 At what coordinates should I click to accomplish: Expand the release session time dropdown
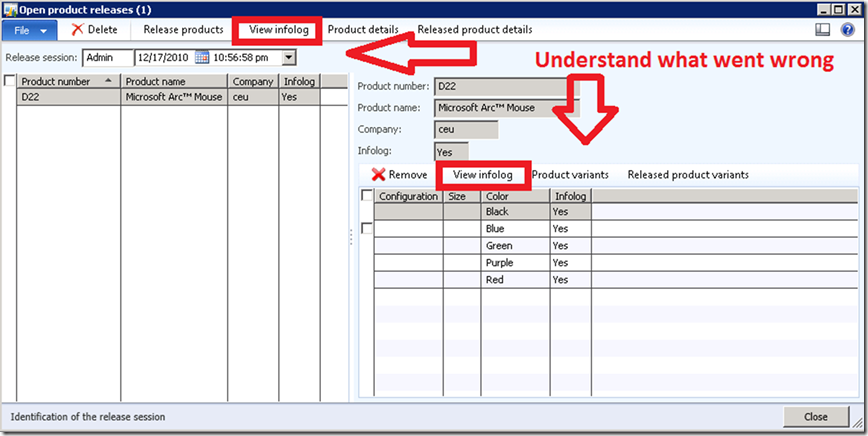tap(289, 58)
